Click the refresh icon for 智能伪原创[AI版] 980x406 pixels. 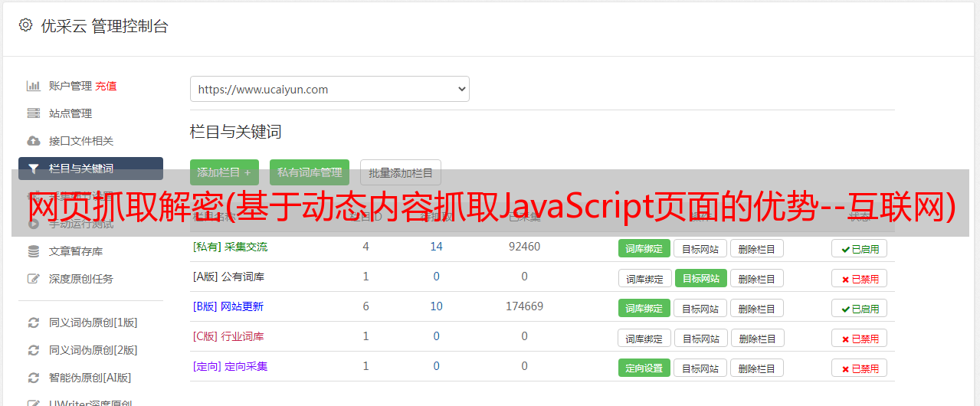(33, 378)
